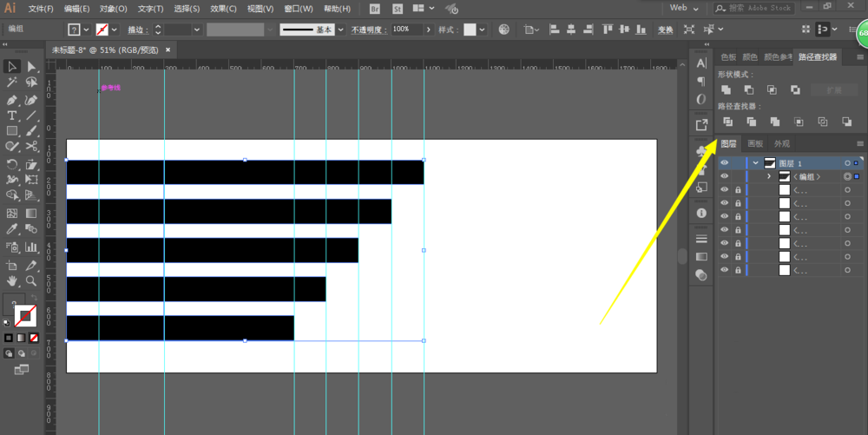Viewport: 868px width, 435px height.
Task: Open the stroke color dropdown arrow
Action: (x=115, y=30)
